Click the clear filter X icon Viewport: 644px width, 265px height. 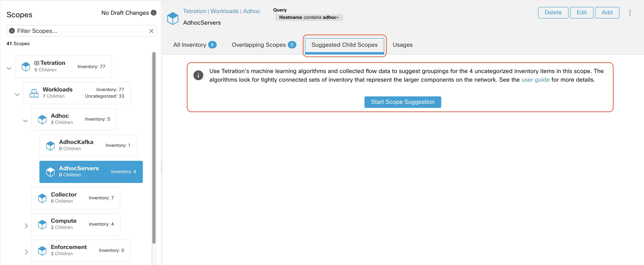(x=151, y=30)
